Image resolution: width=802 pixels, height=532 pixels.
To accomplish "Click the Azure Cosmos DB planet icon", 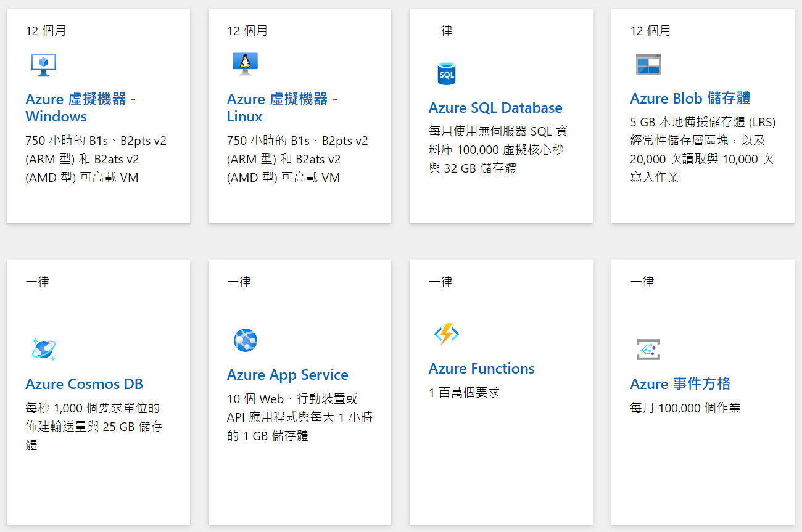I will 43,349.
